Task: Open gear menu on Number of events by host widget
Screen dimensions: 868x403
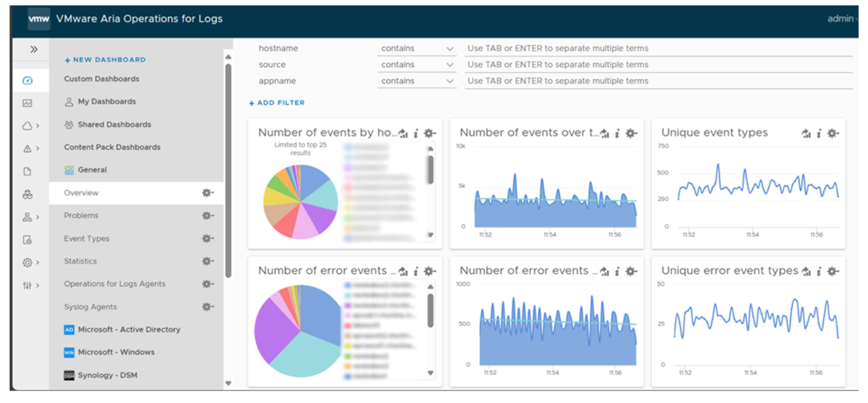Action: [429, 133]
